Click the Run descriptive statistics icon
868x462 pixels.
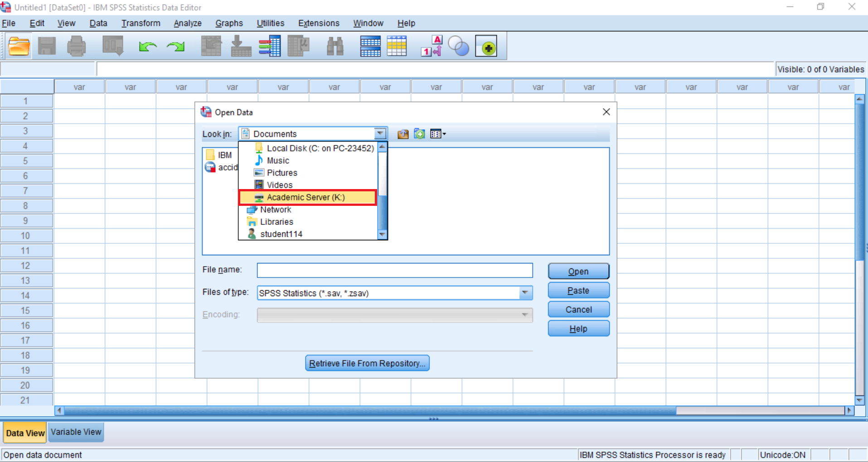coord(299,46)
